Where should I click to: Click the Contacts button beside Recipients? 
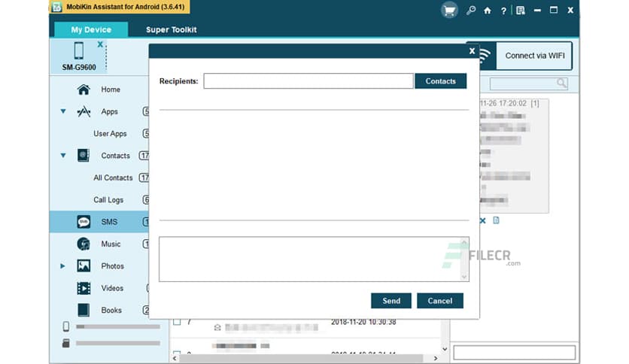[x=440, y=81]
